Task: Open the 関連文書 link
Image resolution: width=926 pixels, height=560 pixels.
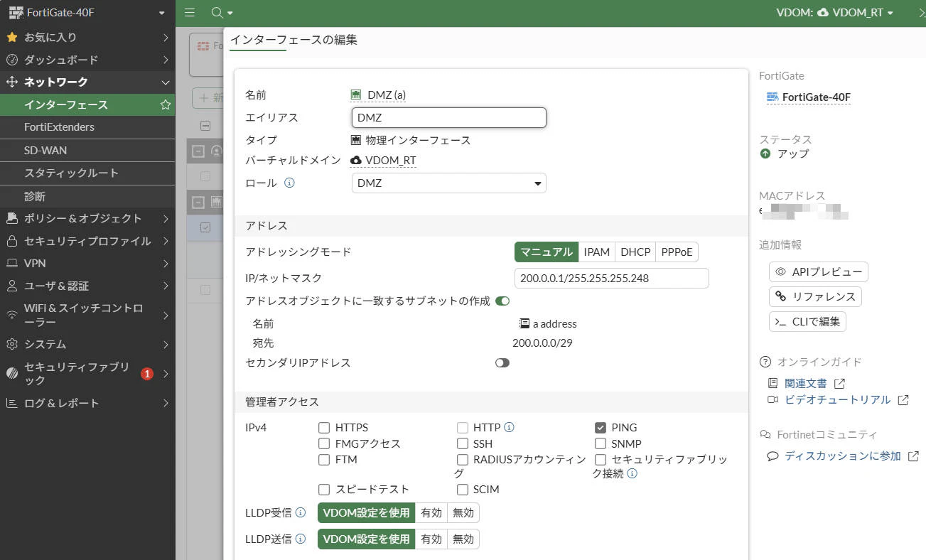Action: (806, 383)
